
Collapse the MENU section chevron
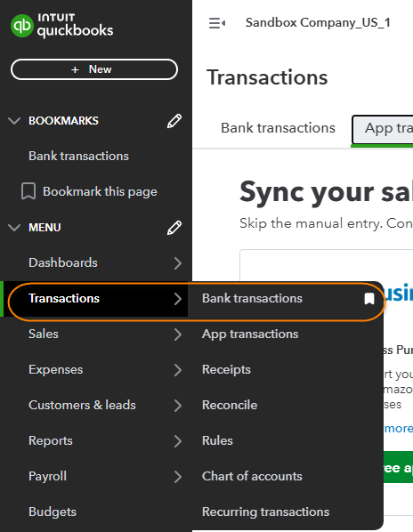tap(14, 228)
